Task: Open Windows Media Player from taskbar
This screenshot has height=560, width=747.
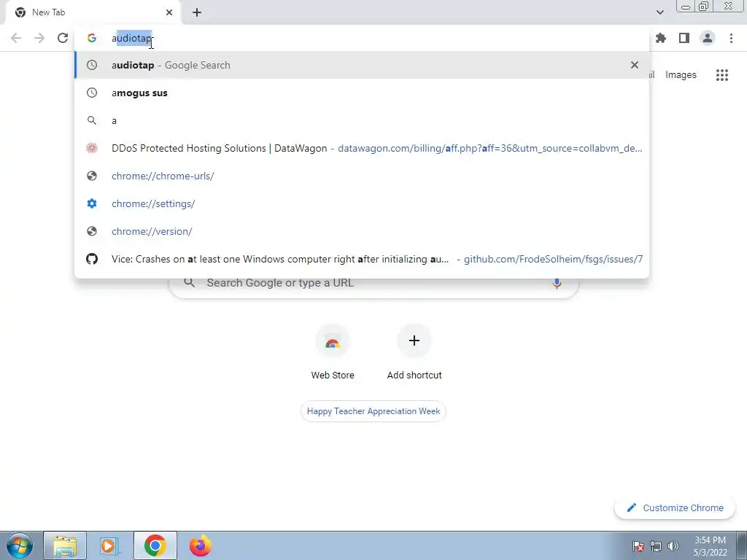Action: (x=110, y=545)
